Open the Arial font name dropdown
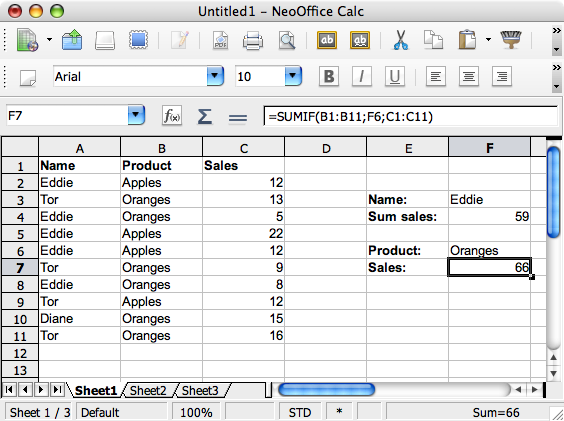 coord(215,76)
